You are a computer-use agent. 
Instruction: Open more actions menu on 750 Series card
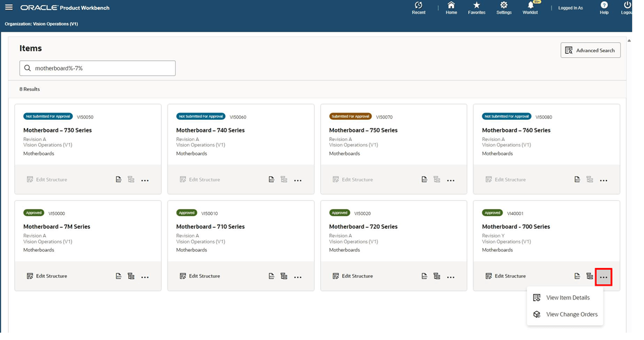point(451,180)
